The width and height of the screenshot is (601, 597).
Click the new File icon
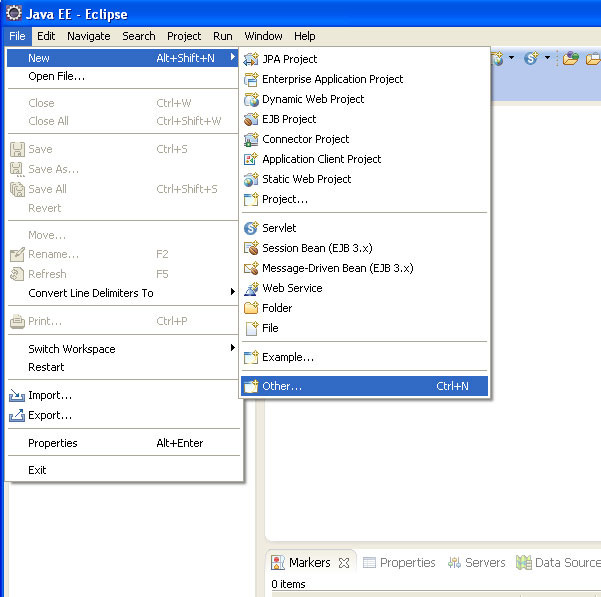(251, 328)
